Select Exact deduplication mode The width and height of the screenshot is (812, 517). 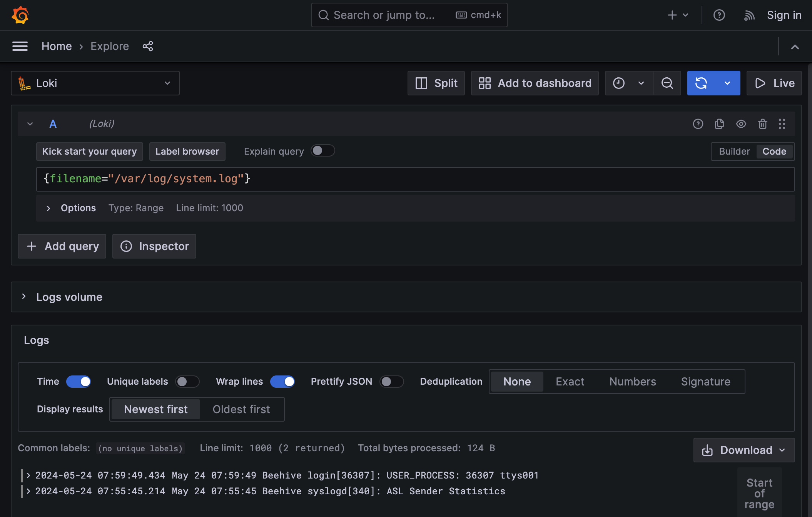570,381
